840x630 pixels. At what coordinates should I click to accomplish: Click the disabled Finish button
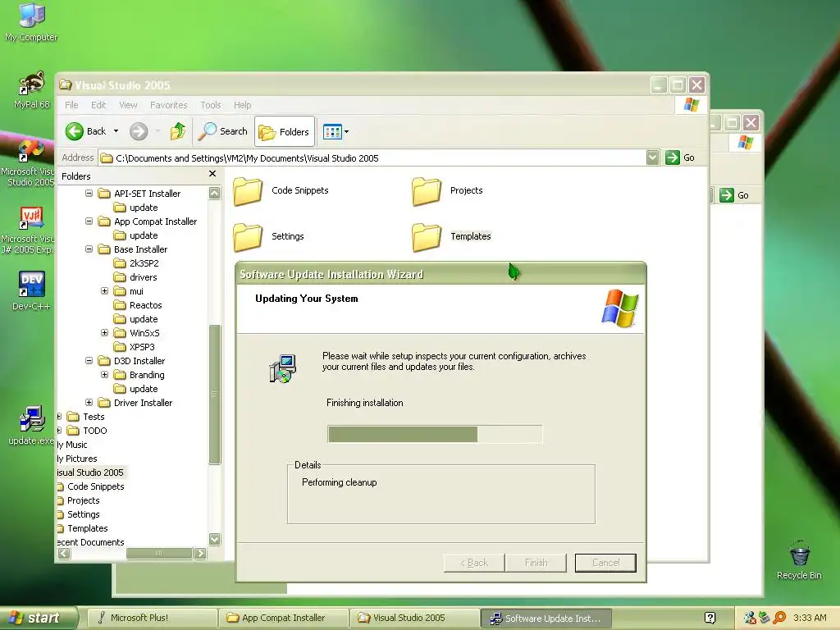pos(536,563)
